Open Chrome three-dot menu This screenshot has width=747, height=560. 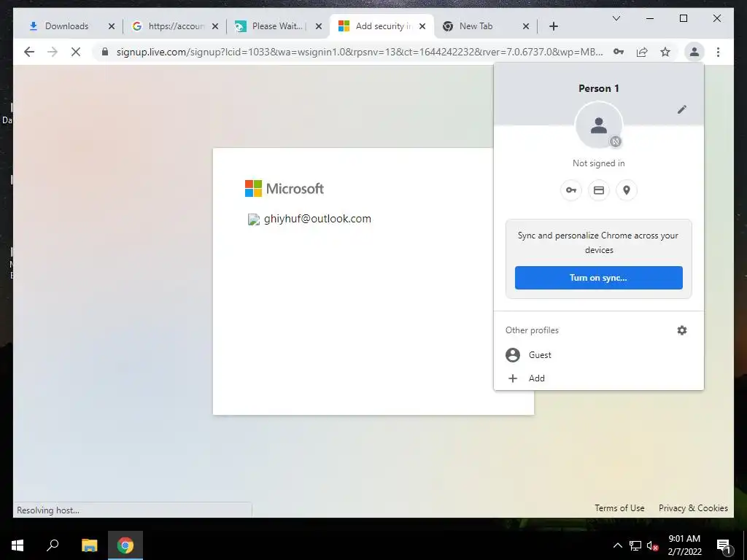click(718, 52)
